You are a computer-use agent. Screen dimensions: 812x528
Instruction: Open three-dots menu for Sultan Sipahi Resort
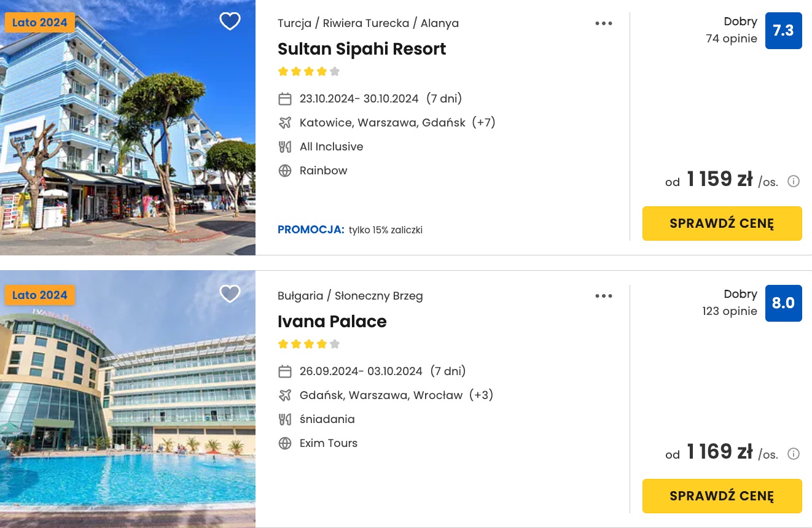[x=604, y=23]
